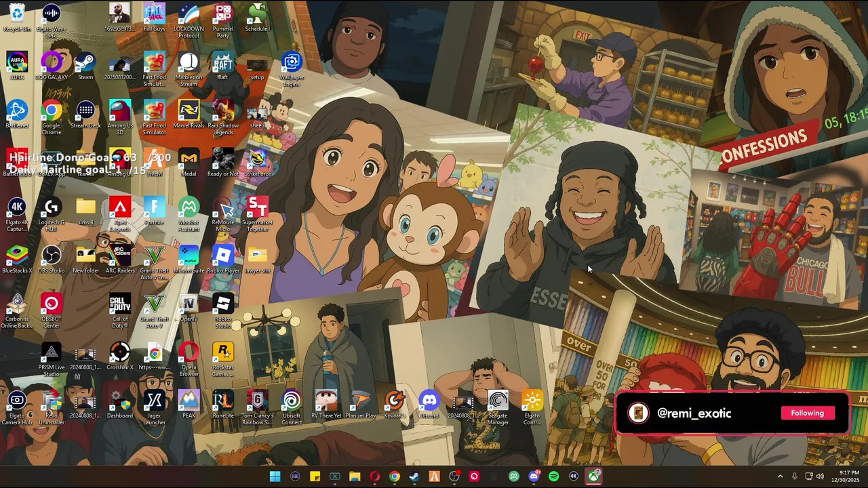The image size is (868, 488).
Task: Open Elgato Camera Hub shortcut
Action: (17, 408)
